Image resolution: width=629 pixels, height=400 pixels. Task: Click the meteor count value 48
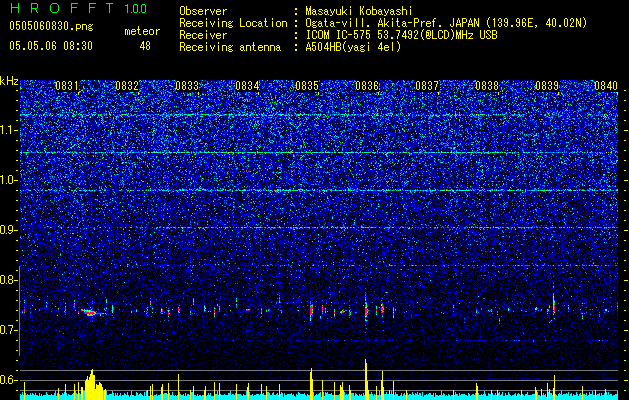coord(145,46)
